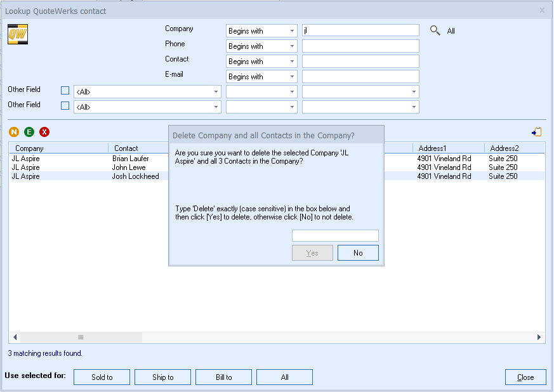
Task: Click the Contact search input field
Action: pyautogui.click(x=360, y=61)
